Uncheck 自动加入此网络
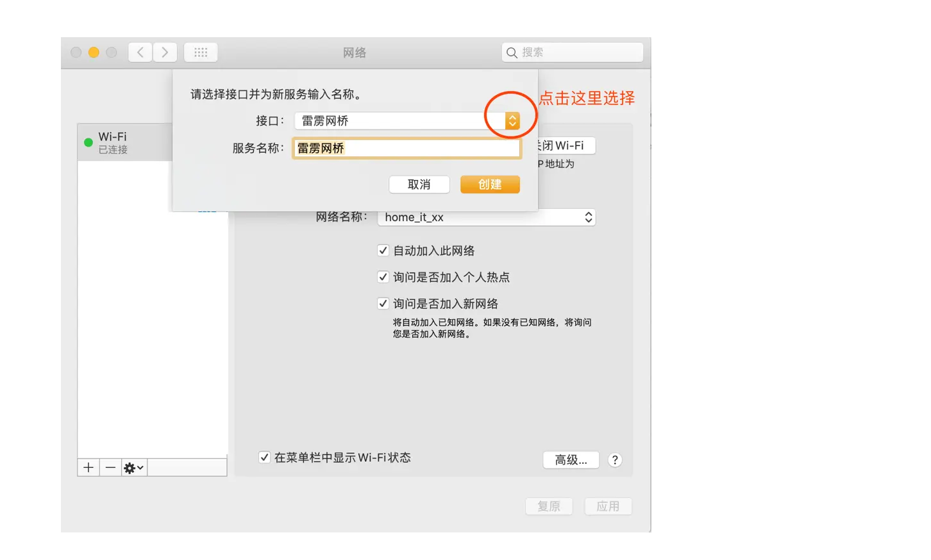931x560 pixels. (x=383, y=250)
